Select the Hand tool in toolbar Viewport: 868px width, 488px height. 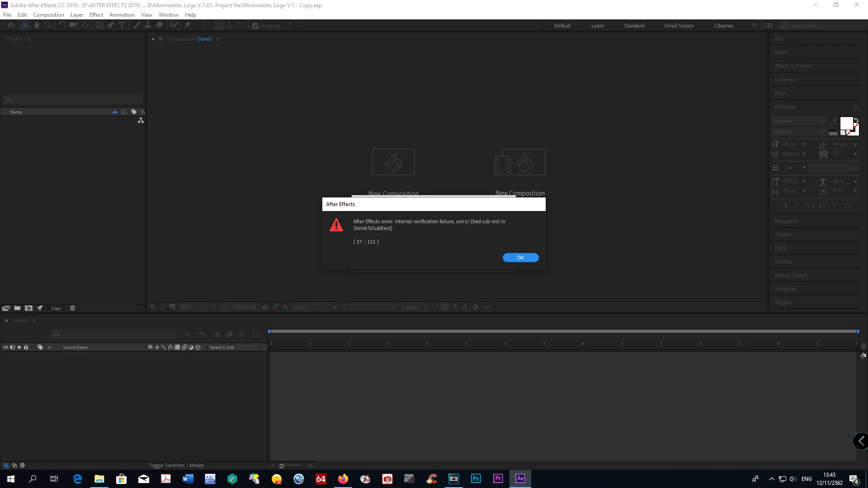[37, 25]
